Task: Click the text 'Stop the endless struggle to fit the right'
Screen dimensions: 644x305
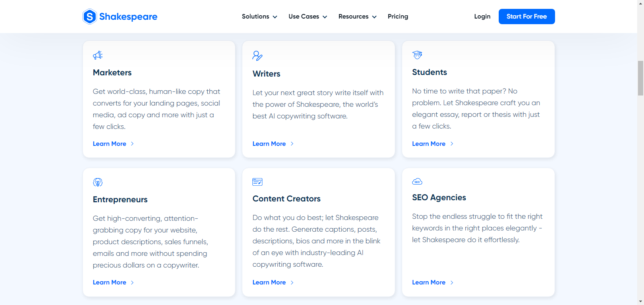Action: [x=477, y=216]
